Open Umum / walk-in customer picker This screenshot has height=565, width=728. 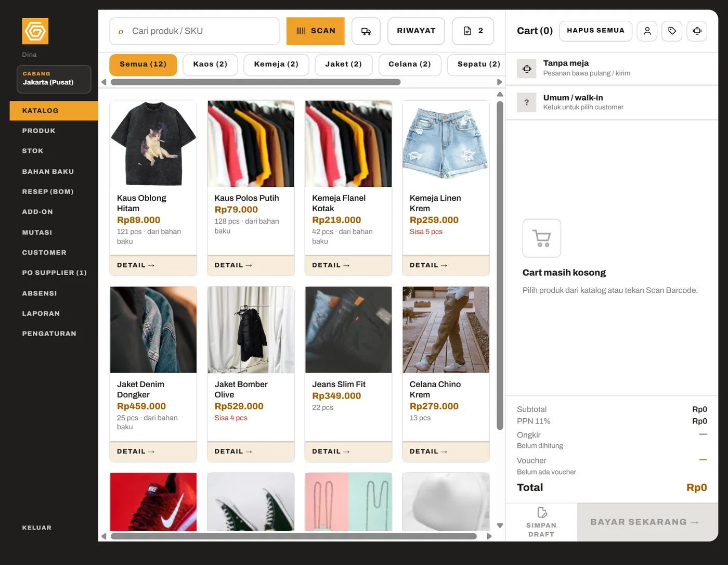pyautogui.click(x=612, y=102)
